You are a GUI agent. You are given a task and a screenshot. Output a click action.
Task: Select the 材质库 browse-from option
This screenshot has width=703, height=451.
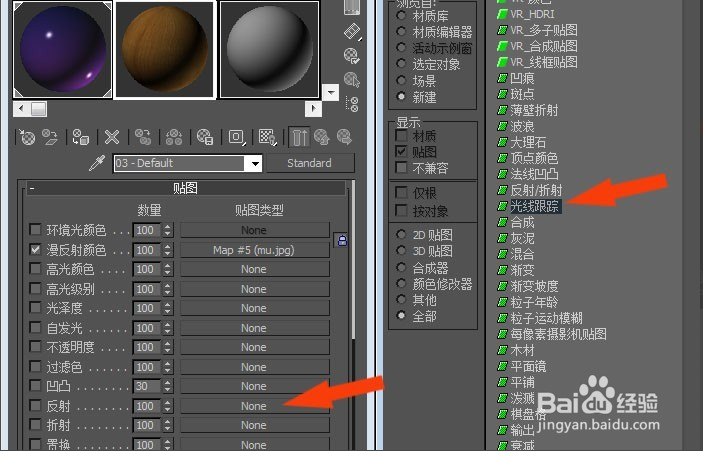click(401, 15)
